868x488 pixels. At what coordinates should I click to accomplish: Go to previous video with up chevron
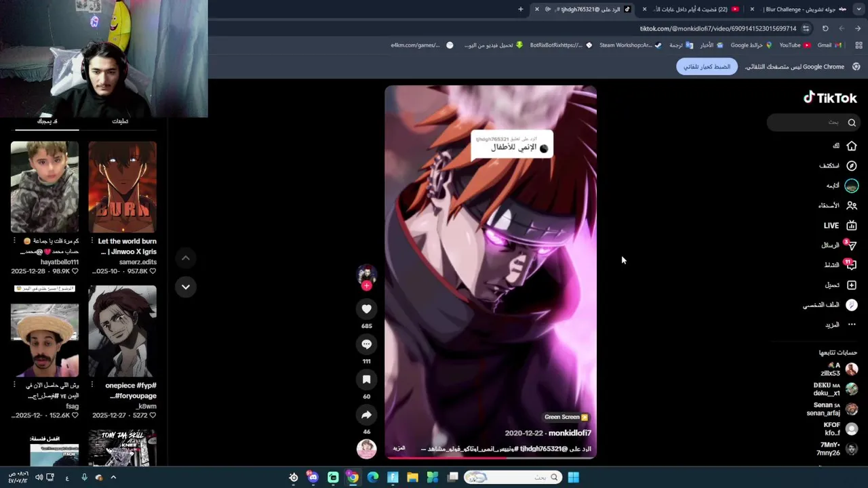[x=185, y=258]
